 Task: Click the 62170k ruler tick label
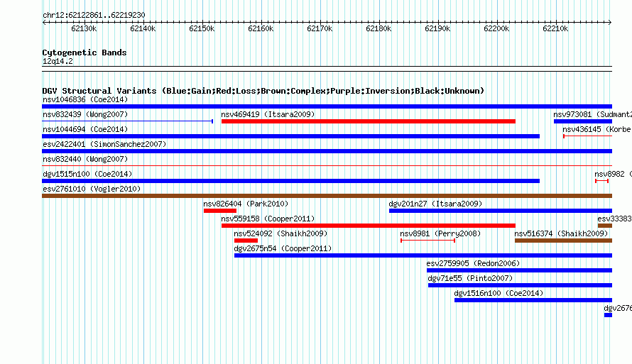[320, 28]
